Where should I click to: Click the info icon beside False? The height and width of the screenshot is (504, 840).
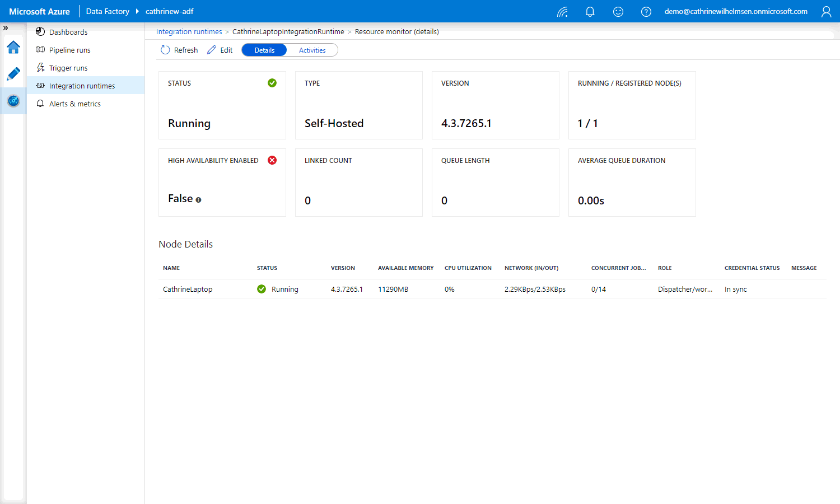point(198,200)
